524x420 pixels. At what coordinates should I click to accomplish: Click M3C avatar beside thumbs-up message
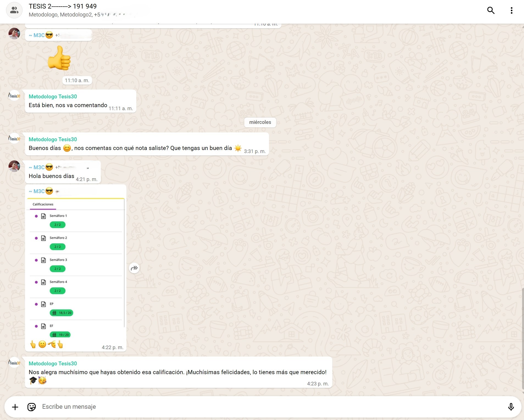(x=14, y=34)
